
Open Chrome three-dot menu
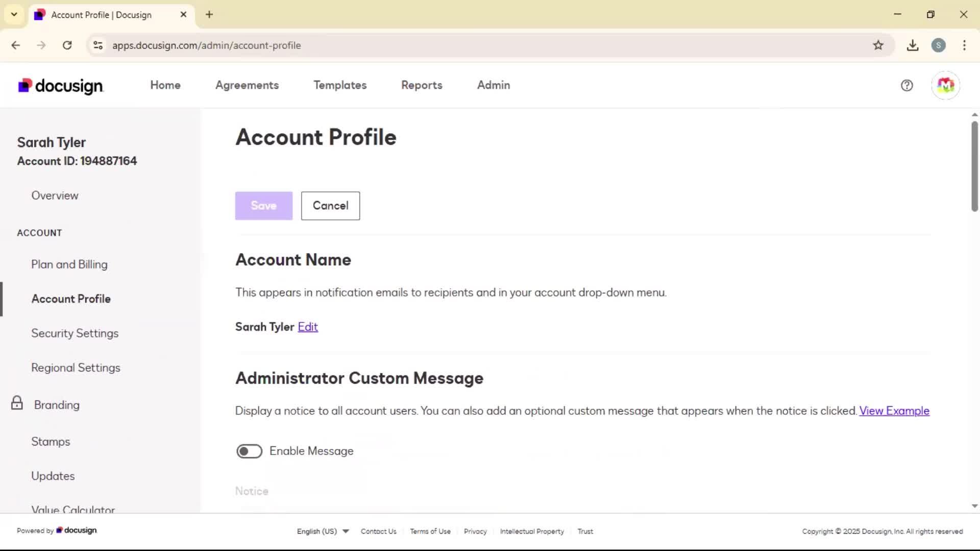[964, 45]
